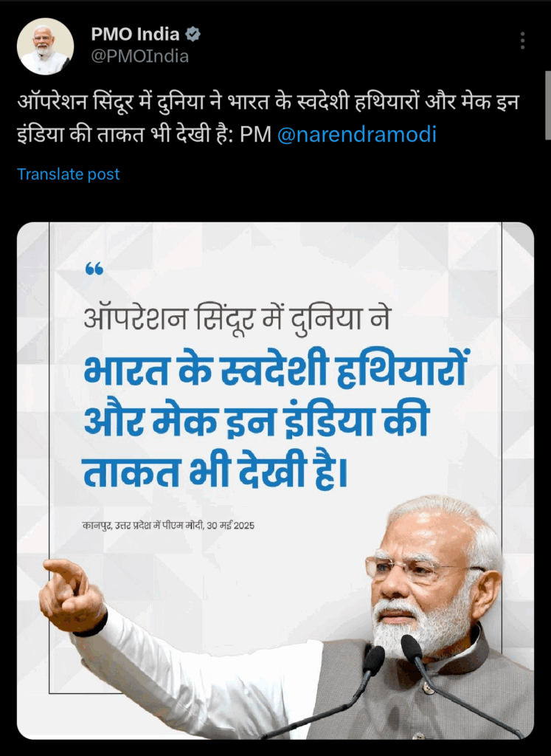551x756 pixels.
Task: Open the PMO India profile avatar
Action: [45, 47]
